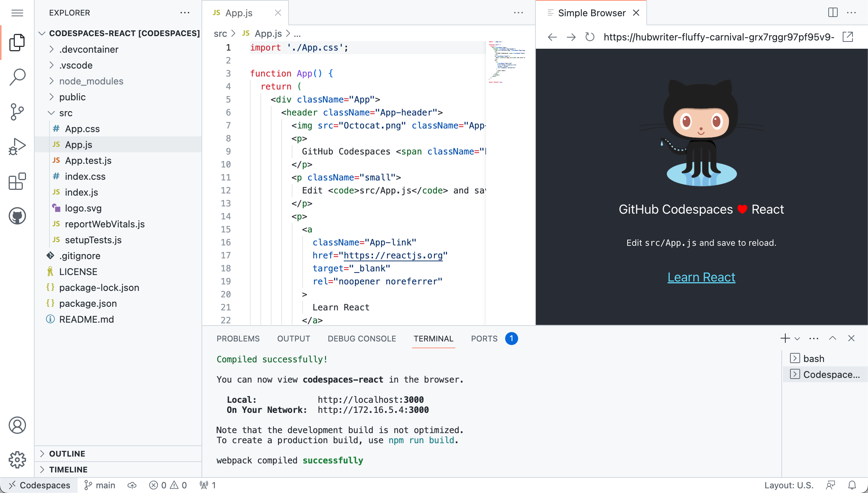This screenshot has height=493, width=868.
Task: Open the Settings gear icon
Action: [18, 460]
